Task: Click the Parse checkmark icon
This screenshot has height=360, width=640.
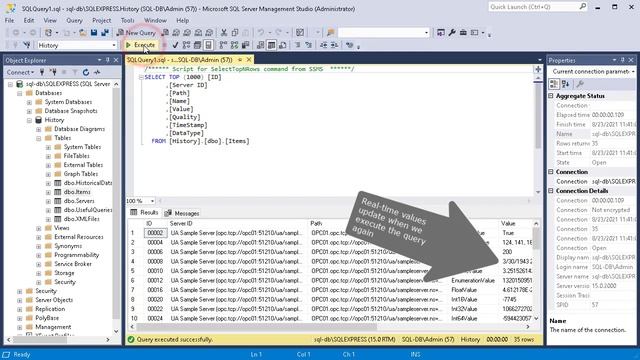Action: [175, 45]
